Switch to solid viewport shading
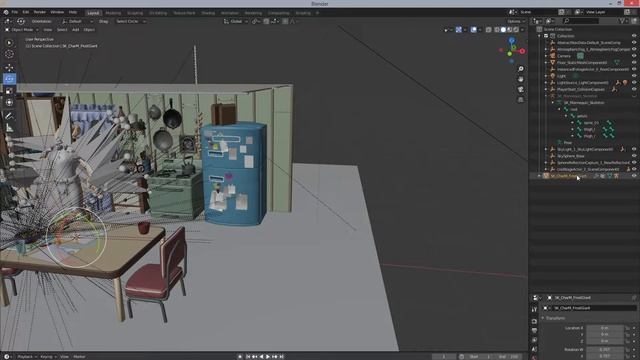 point(503,30)
